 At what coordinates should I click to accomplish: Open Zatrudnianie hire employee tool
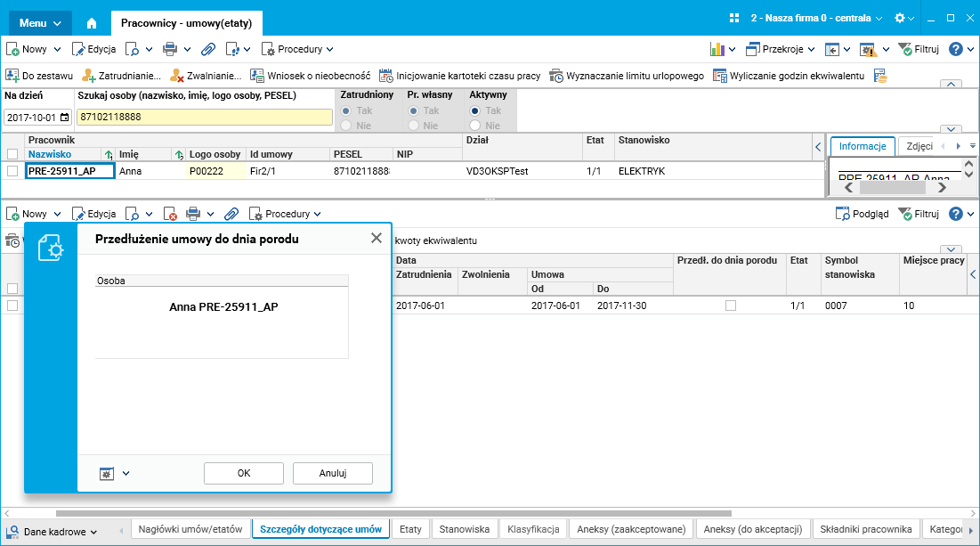coord(122,76)
